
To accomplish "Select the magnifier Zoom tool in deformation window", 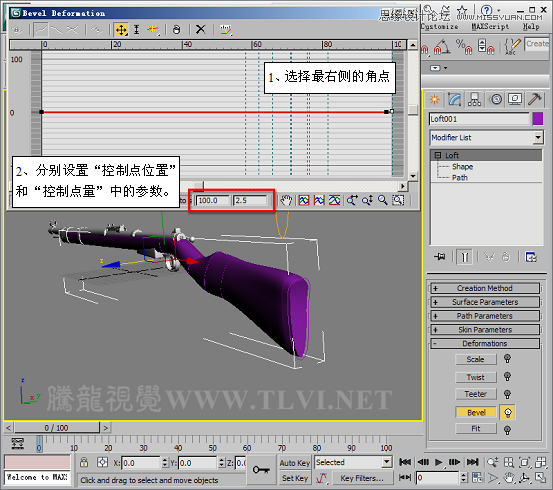I will click(383, 200).
